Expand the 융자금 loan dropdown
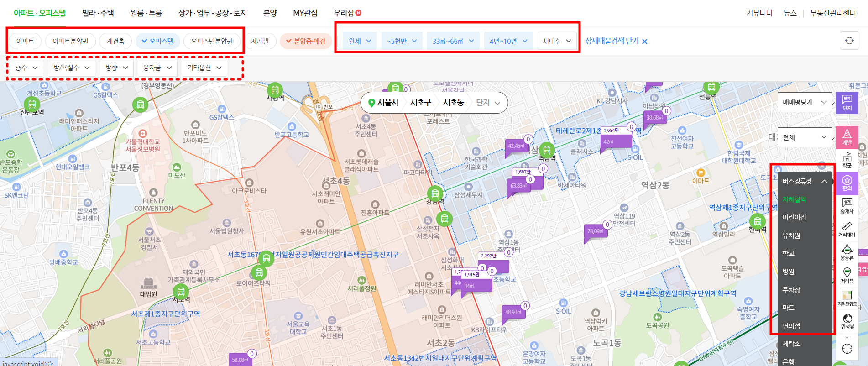Viewport: 868px width, 366px height. tap(157, 68)
